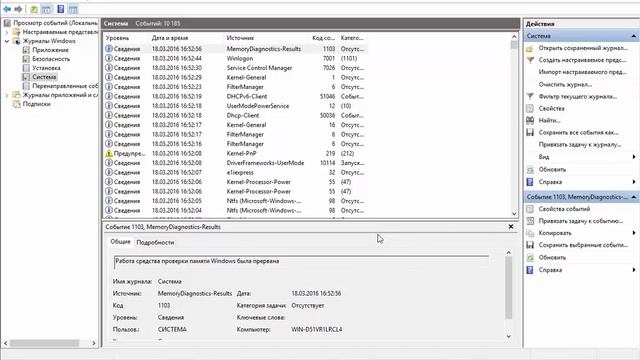Select the MemoryDiagnostics-Results event row
The image size is (640, 360).
[x=235, y=49]
